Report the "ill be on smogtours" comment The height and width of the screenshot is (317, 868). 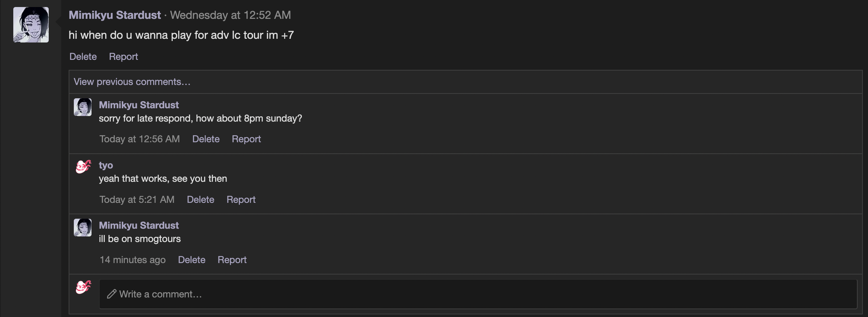232,260
